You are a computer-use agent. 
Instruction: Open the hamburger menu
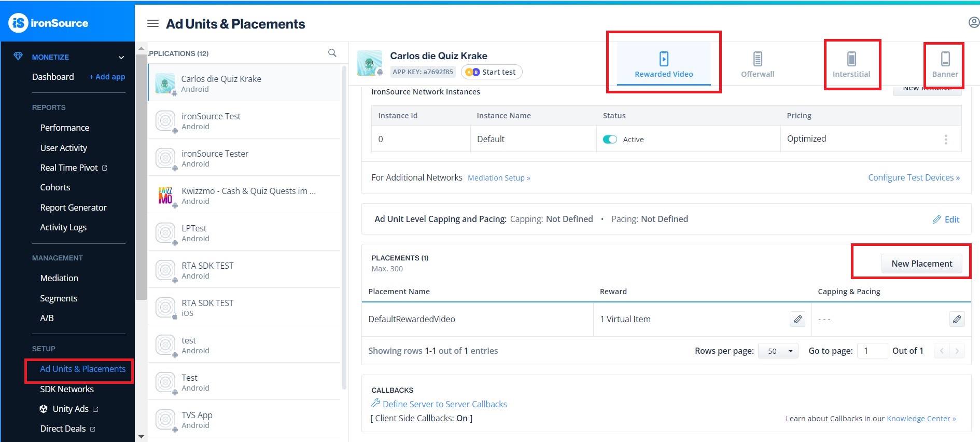[153, 23]
